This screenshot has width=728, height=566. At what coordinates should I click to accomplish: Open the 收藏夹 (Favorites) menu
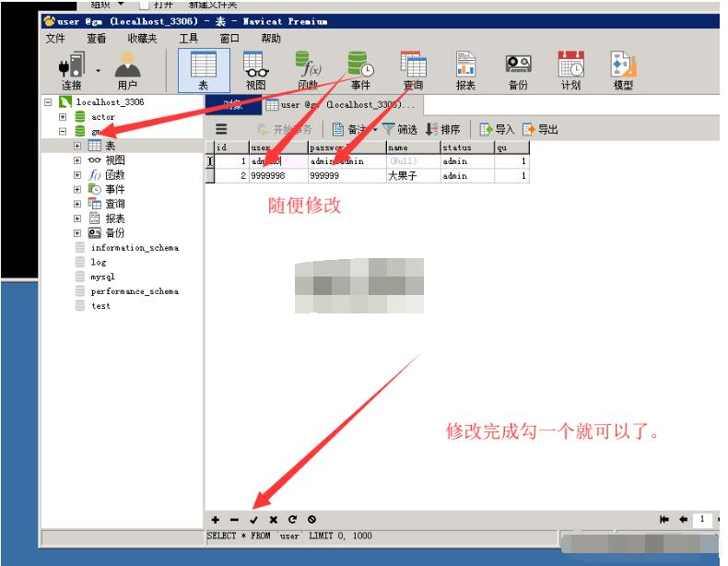(x=143, y=38)
